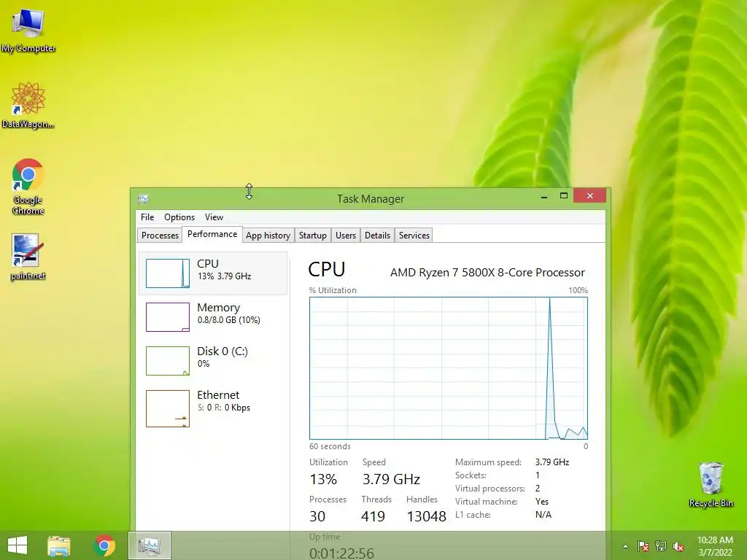This screenshot has width=747, height=560.
Task: Open the View menu
Action: [x=214, y=217]
